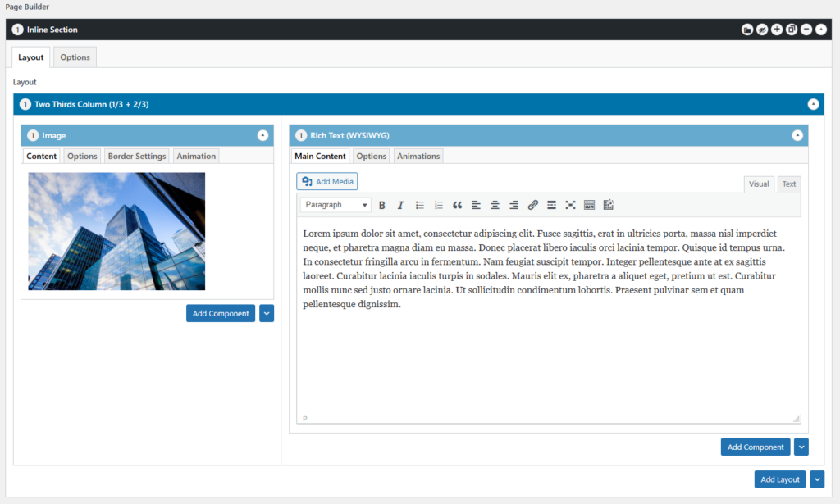The image size is (840, 504).
Task: Select the skyscraper image thumbnail
Action: 116,231
